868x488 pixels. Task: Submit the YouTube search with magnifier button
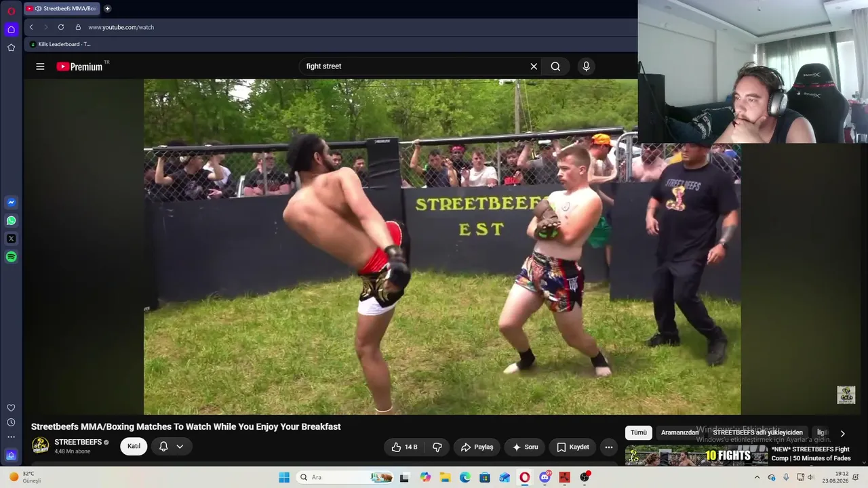(555, 66)
